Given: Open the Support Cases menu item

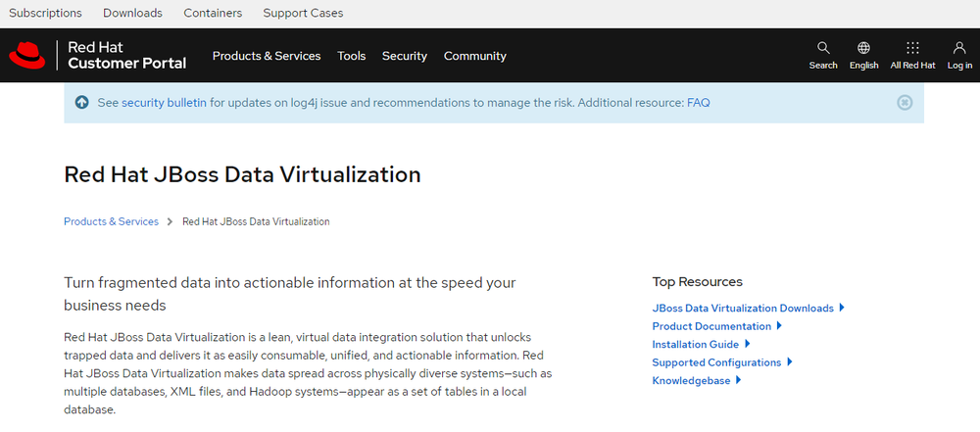Looking at the screenshot, I should tap(303, 13).
